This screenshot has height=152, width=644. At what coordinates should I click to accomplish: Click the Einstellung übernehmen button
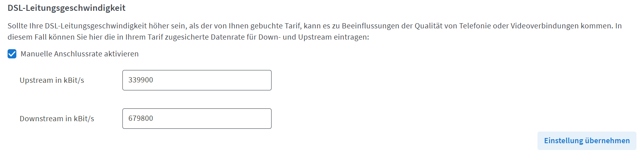pyautogui.click(x=587, y=141)
